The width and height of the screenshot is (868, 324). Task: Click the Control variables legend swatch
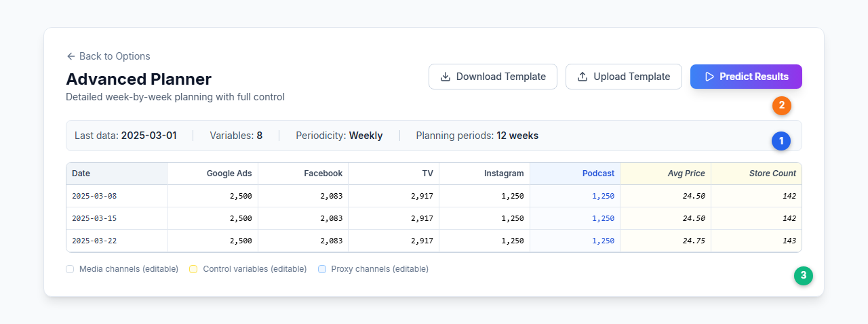pyautogui.click(x=193, y=269)
